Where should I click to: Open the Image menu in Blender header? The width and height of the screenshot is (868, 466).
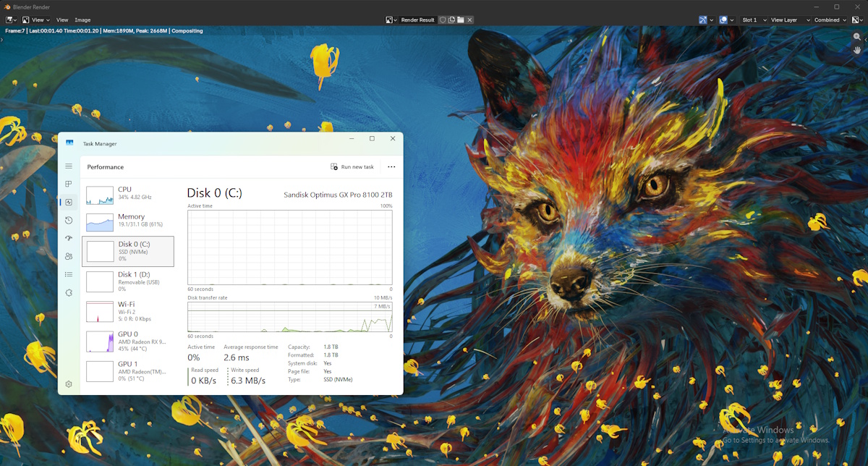click(x=82, y=20)
